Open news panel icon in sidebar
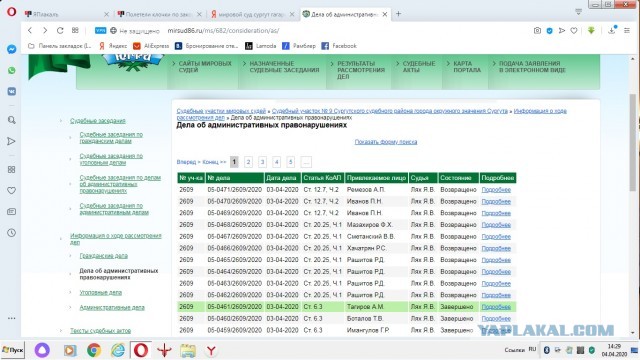The image size is (640, 360). click(x=11, y=211)
